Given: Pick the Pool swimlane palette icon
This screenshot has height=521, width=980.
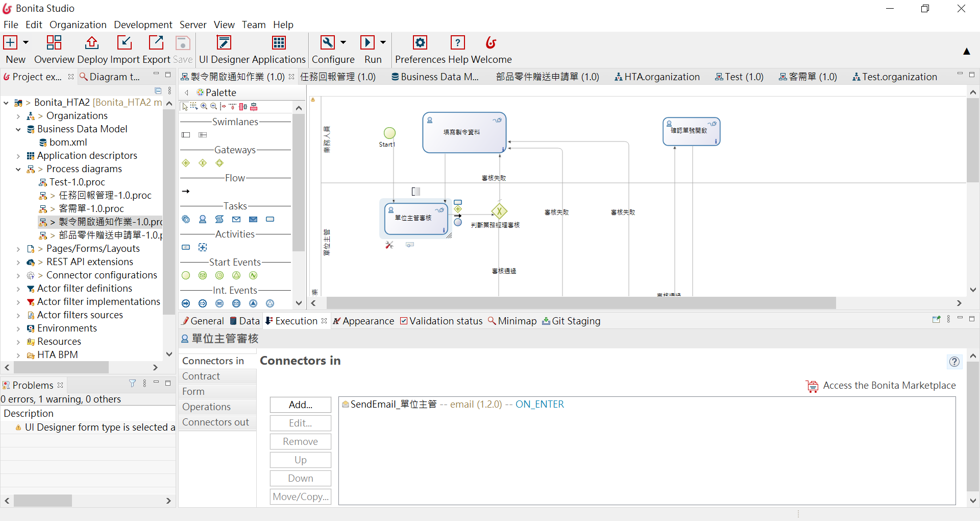Looking at the screenshot, I should (186, 135).
